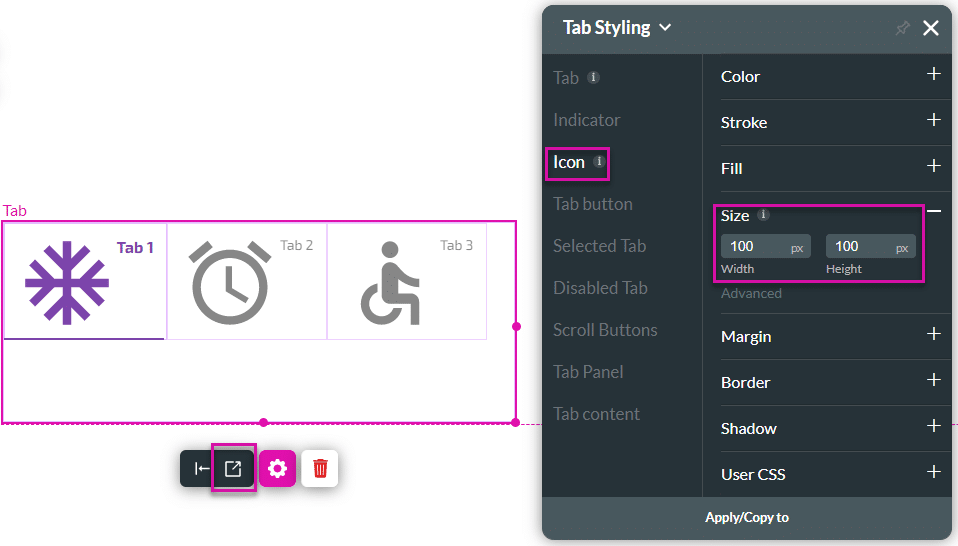
Task: Click the Apply/Copy to button
Action: point(747,517)
